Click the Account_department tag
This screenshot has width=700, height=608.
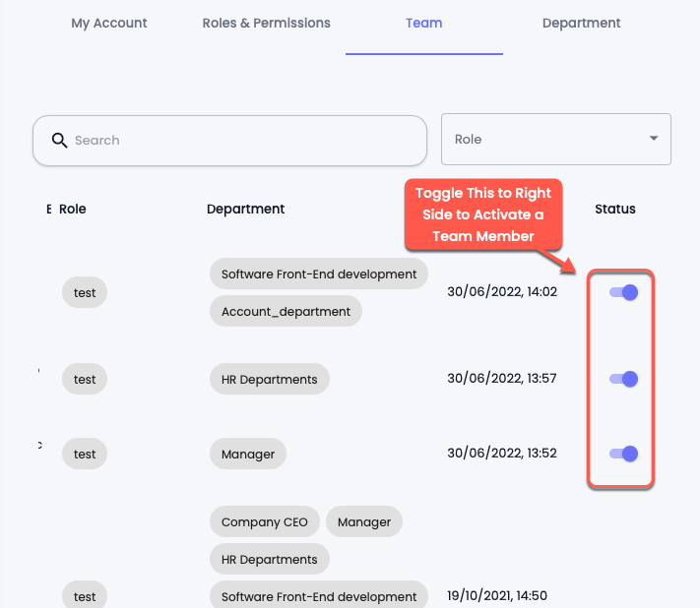286,312
